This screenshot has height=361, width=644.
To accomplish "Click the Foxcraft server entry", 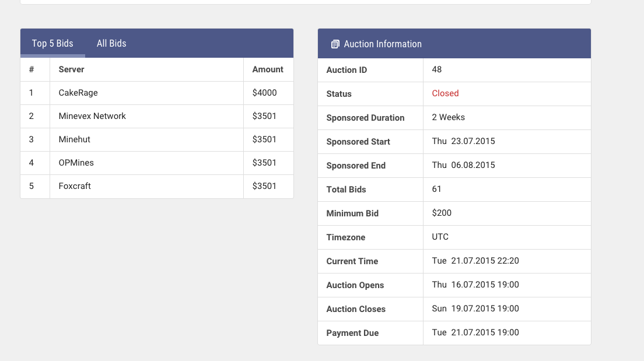I will tap(75, 186).
